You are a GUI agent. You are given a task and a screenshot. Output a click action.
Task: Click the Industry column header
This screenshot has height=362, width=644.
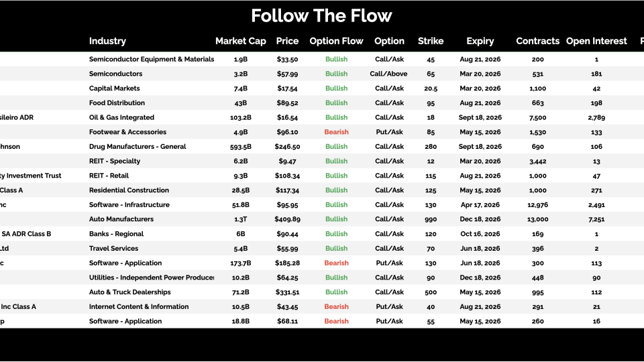pyautogui.click(x=107, y=41)
